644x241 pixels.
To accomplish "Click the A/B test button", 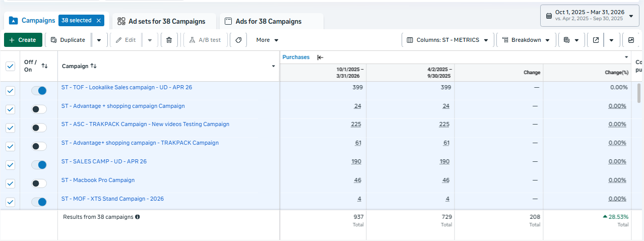I will click(205, 40).
